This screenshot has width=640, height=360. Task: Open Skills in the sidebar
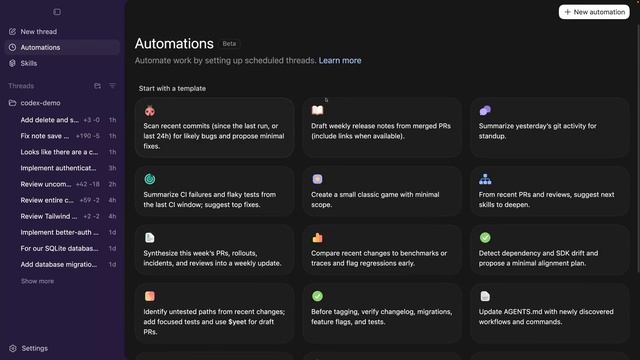coord(62,63)
